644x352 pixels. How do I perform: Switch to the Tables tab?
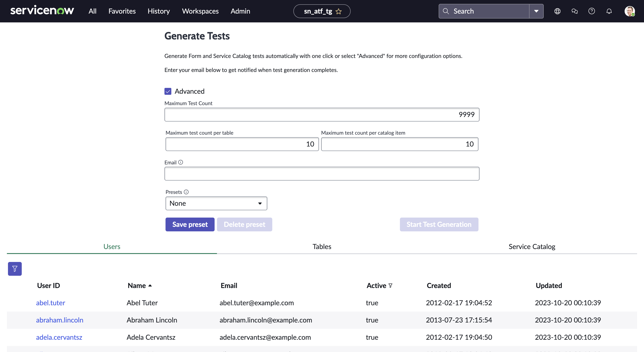(322, 247)
